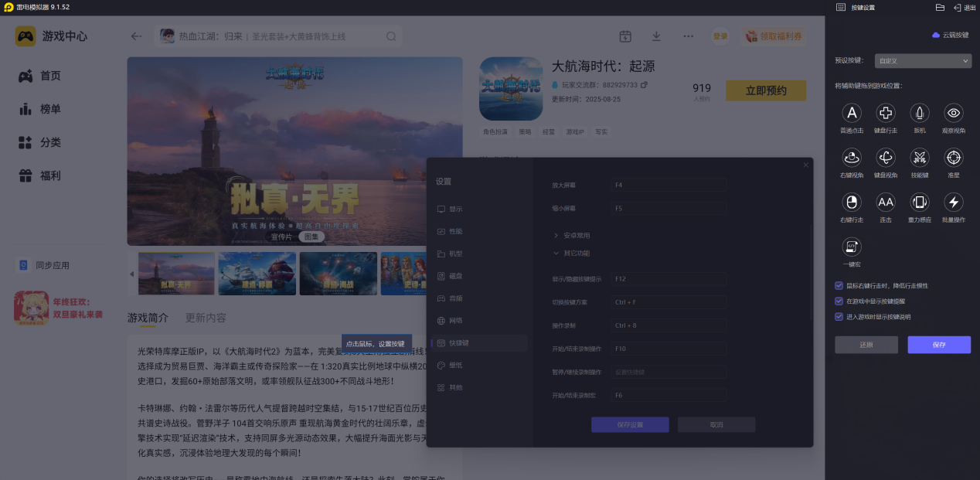Select the 技能键 crossed-swords icon
The image size is (980, 480).
(920, 158)
